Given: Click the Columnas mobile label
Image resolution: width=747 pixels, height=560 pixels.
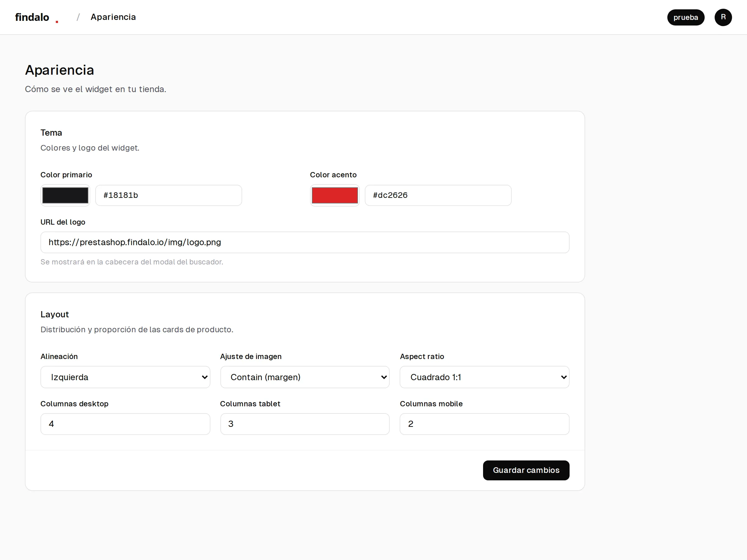Looking at the screenshot, I should 431,404.
